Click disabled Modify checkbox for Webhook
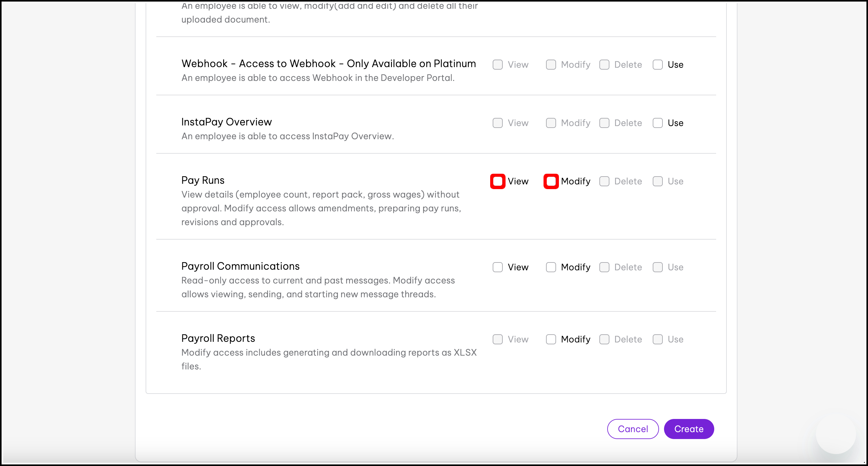 click(x=551, y=65)
